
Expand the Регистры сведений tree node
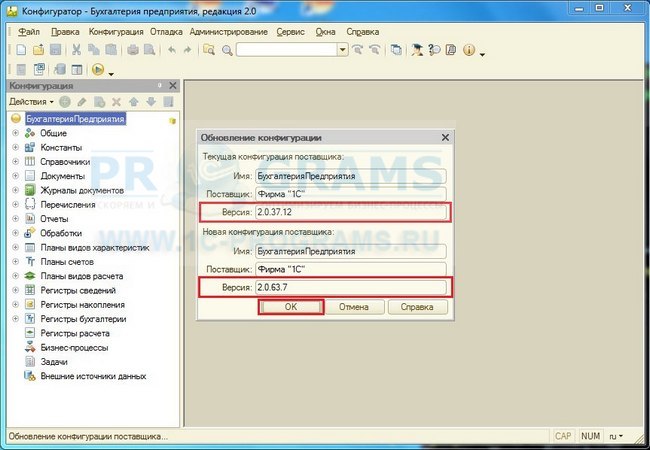point(15,290)
